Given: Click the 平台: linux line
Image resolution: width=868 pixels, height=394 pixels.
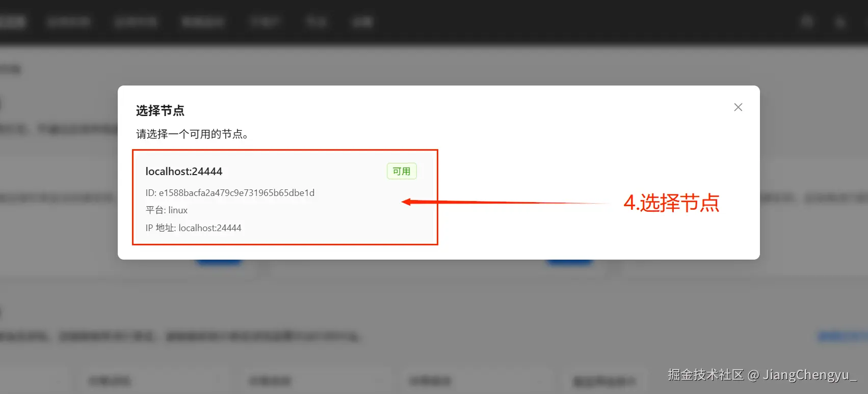Looking at the screenshot, I should 167,210.
